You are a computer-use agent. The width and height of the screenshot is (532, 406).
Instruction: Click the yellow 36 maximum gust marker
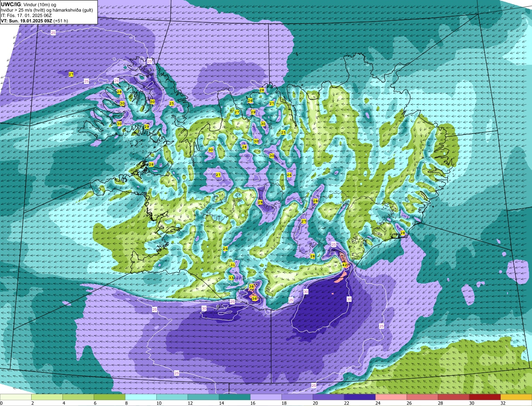tap(254, 298)
